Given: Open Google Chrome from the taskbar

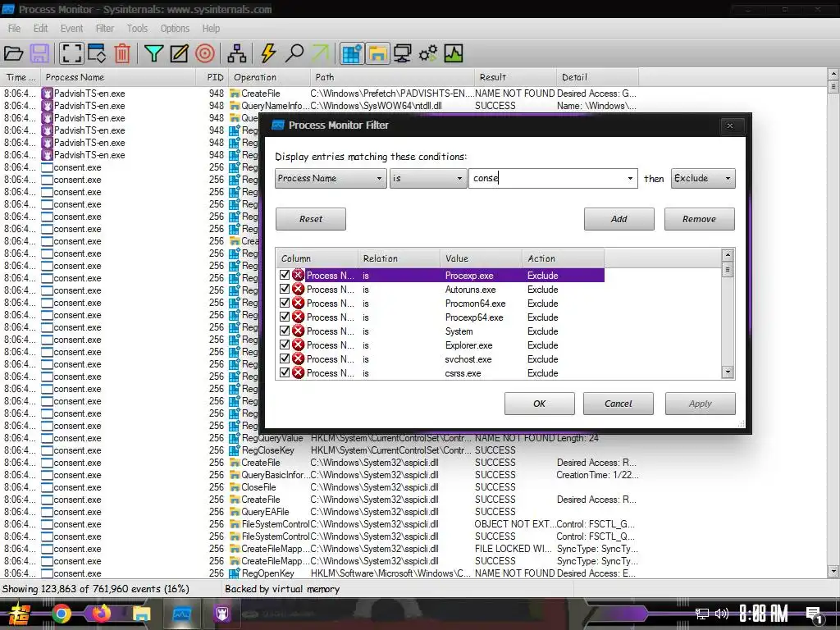Looking at the screenshot, I should [62, 614].
